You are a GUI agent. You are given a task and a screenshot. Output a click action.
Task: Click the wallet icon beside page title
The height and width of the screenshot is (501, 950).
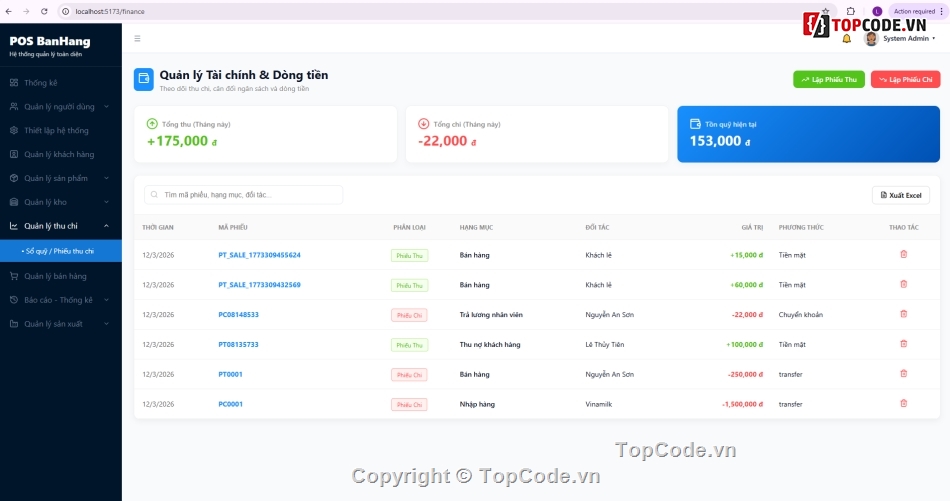[x=144, y=79]
